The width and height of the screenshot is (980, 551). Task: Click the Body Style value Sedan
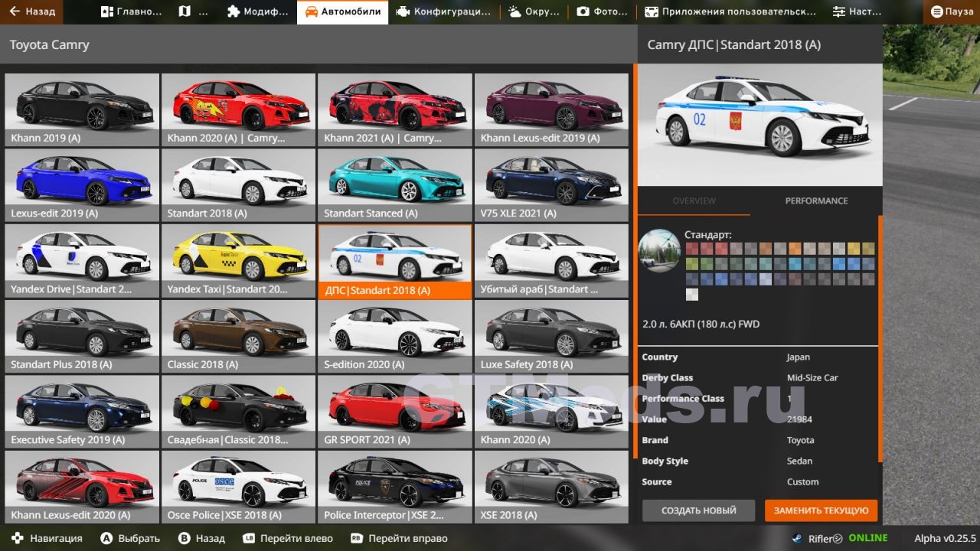coord(799,461)
